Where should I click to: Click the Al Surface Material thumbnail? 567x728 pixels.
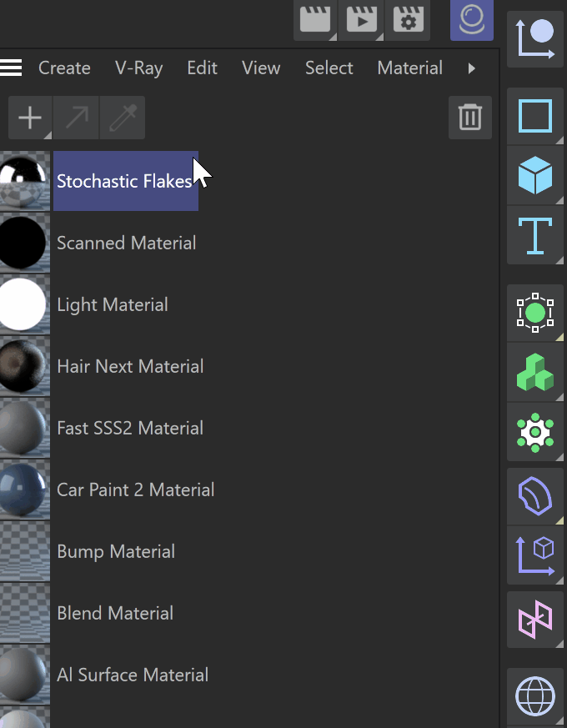point(24,675)
